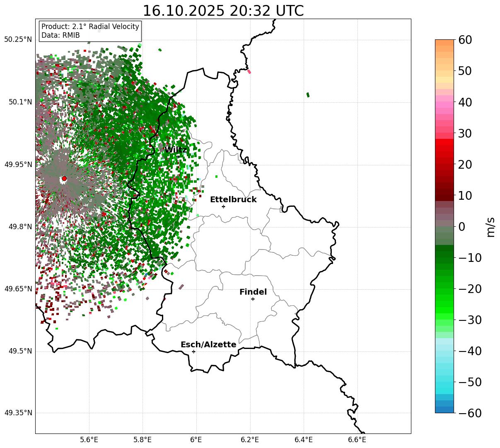Click the colorbar value −50
Image resolution: width=500 pixels, height=448 pixels.
[x=470, y=382]
